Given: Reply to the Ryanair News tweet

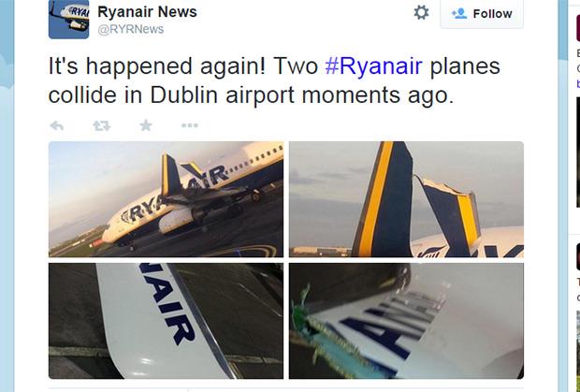Looking at the screenshot, I should click(x=57, y=125).
